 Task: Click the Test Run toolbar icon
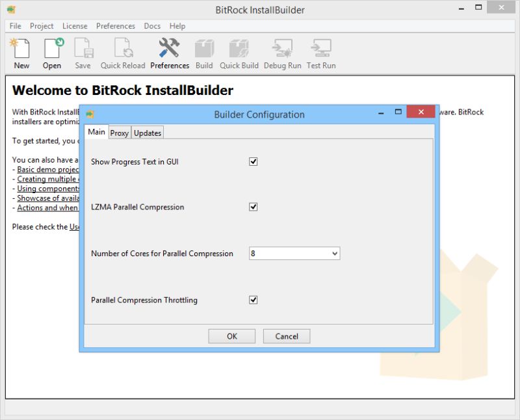coord(321,48)
